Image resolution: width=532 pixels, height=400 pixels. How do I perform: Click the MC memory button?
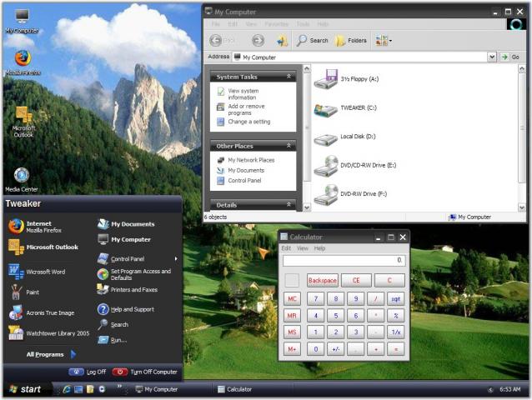click(292, 298)
